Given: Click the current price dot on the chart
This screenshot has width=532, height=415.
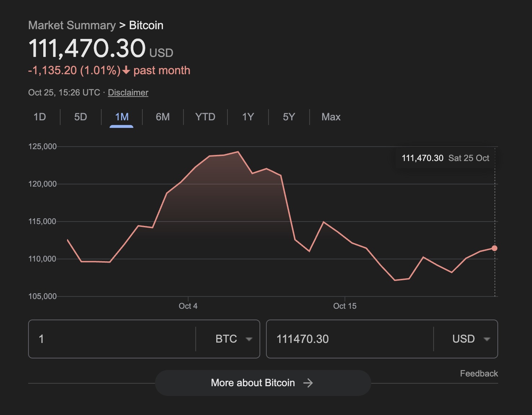Looking at the screenshot, I should click(495, 248).
